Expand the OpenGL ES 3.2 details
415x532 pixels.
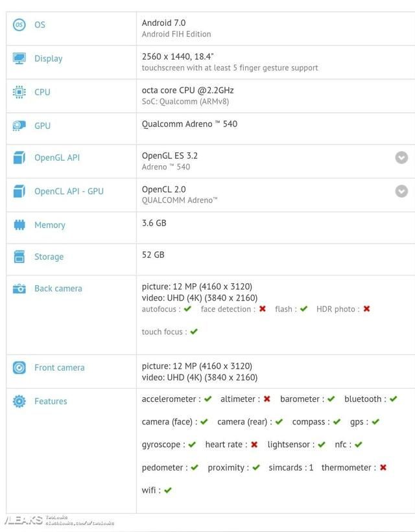tap(401, 157)
